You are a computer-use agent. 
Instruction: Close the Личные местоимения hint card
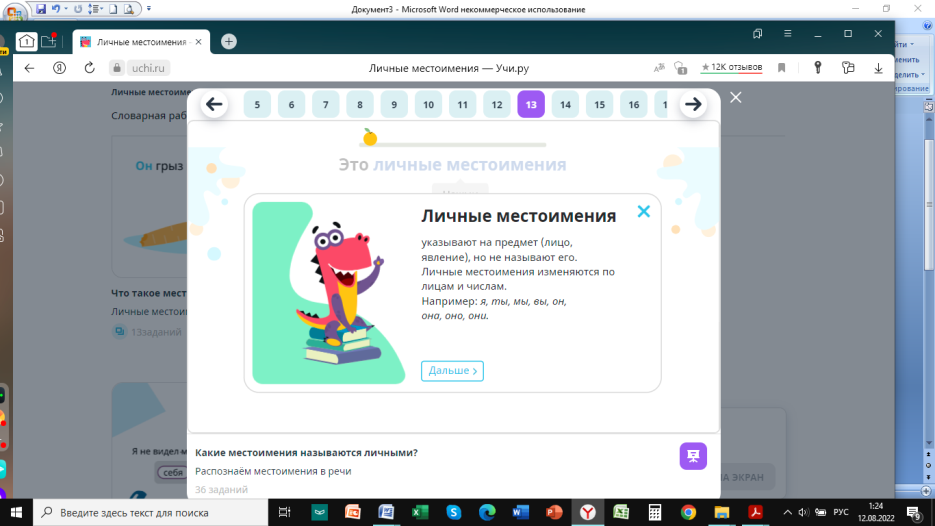(643, 211)
